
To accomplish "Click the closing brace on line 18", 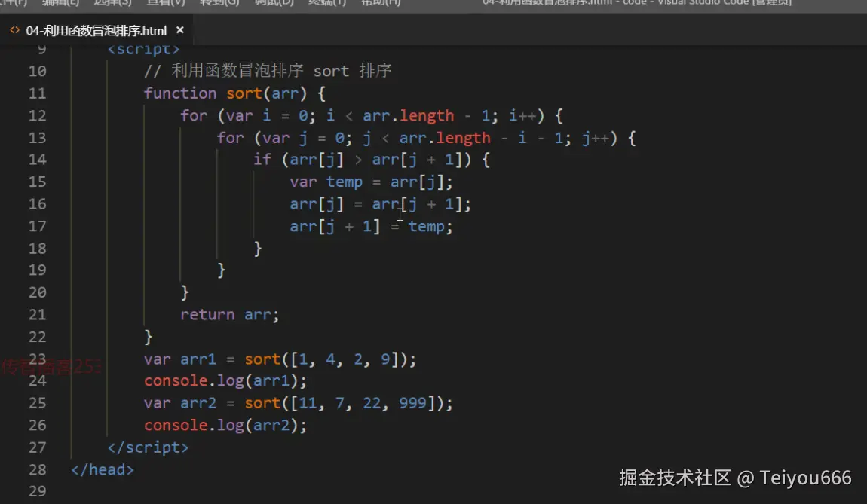I will (258, 248).
